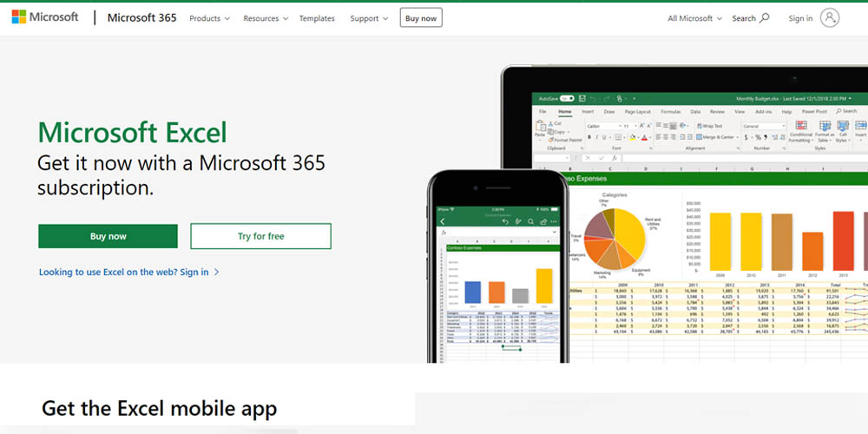Click Categories pie chart in tablet spreadsheet
This screenshot has height=434, width=868.
[615, 239]
